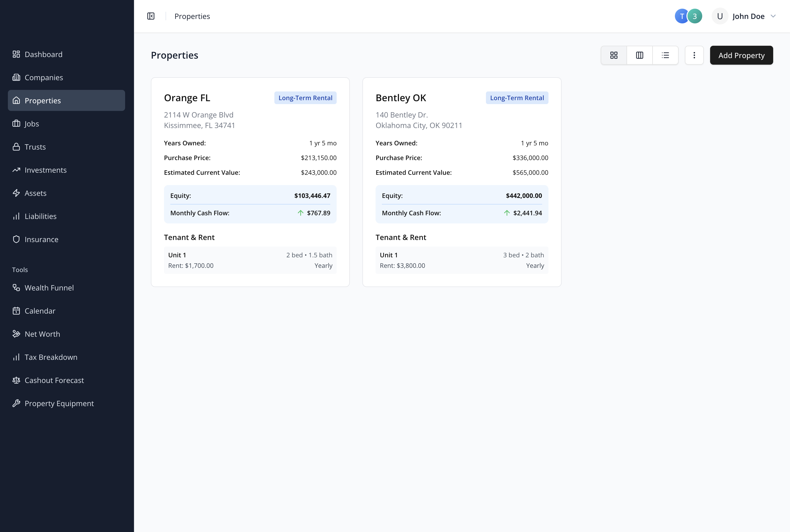Image resolution: width=790 pixels, height=532 pixels.
Task: Click the Tools section label
Action: pyautogui.click(x=20, y=270)
